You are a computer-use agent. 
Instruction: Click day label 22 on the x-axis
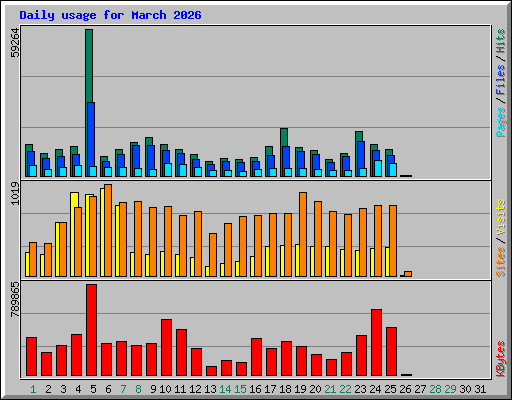345,389
